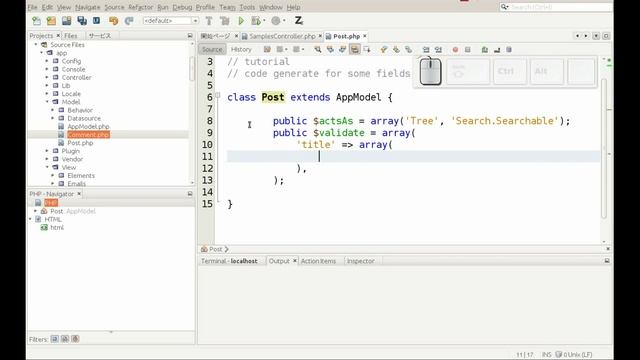Toggle second Navigator filter button
This screenshot has height=360, width=640.
pyautogui.click(x=65, y=339)
